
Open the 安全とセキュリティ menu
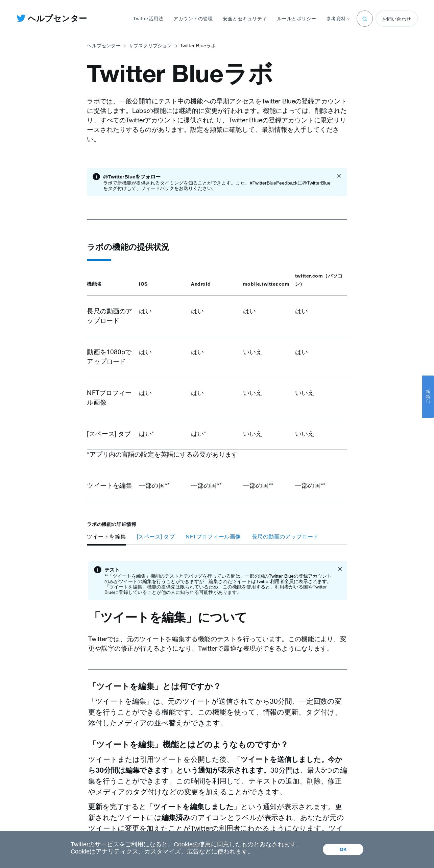pos(245,19)
